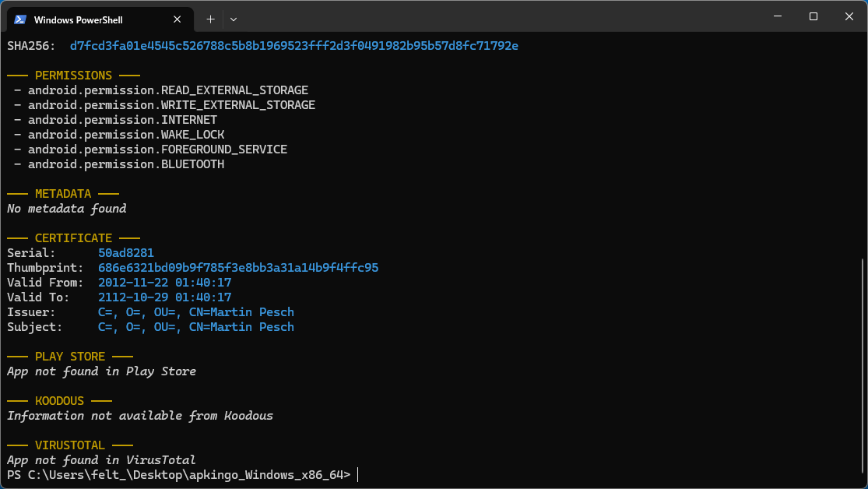Expand the new tab profile dropdown chevron
This screenshot has width=868, height=489.
point(234,19)
